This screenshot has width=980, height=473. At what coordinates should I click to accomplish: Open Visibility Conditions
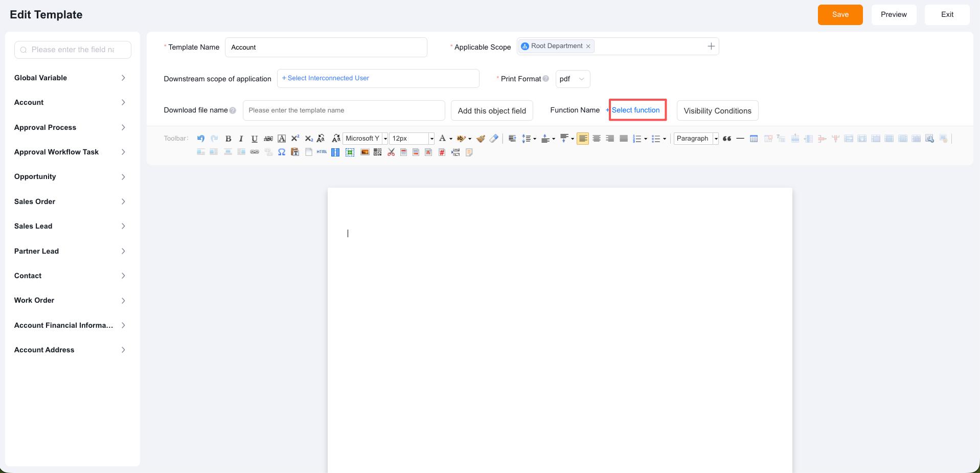click(x=718, y=110)
